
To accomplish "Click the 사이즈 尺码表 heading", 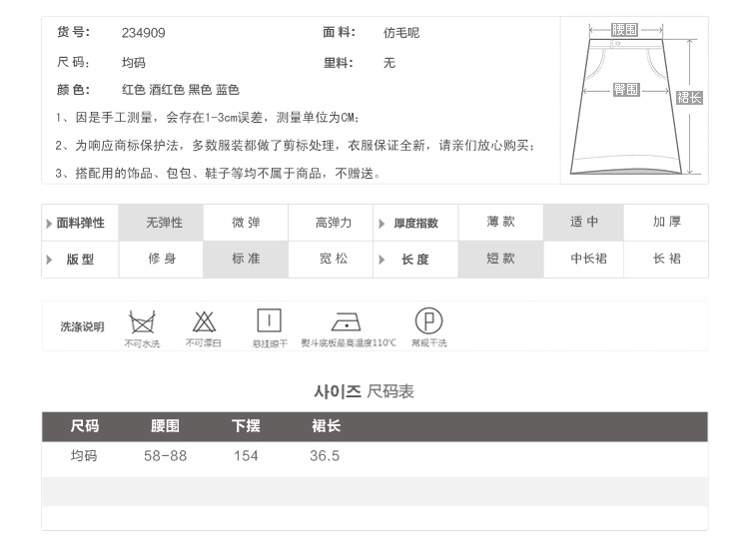I will (x=364, y=391).
